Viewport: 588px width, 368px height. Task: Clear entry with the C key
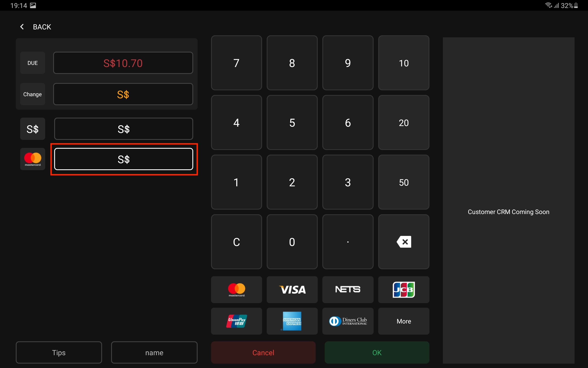click(x=236, y=242)
